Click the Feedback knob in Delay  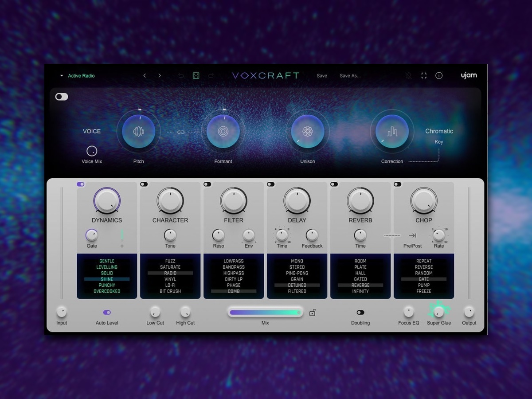[x=312, y=235]
